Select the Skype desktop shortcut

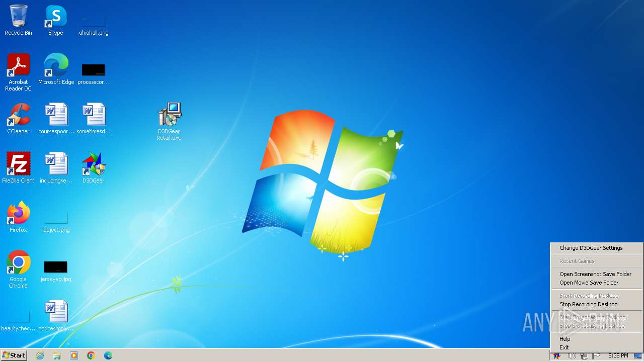pos(56,20)
